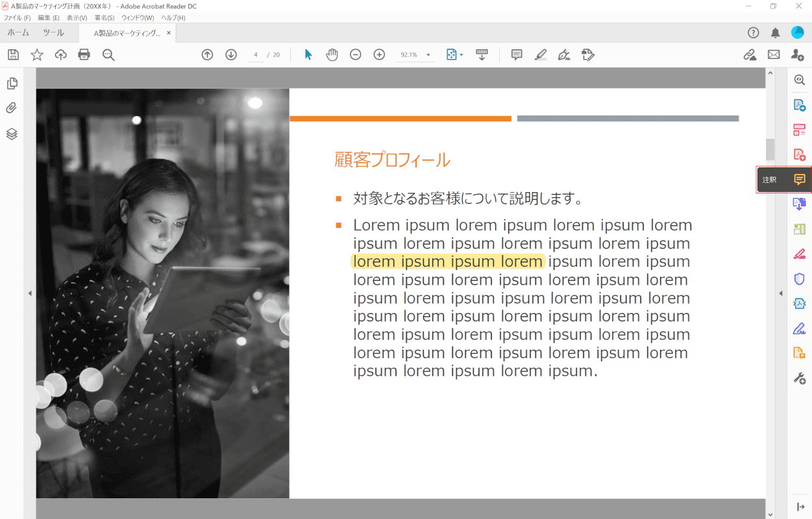Zoom out with the minus button
Screen dimensions: 812x519
tap(356, 54)
